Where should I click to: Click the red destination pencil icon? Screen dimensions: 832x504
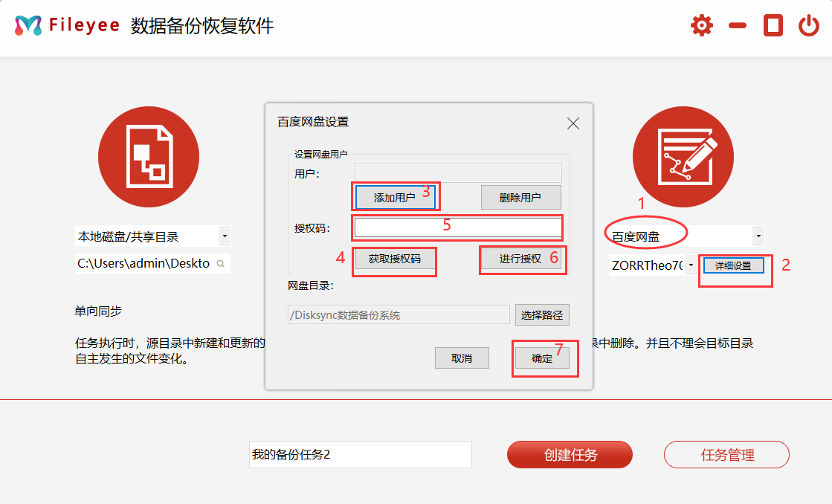[683, 157]
